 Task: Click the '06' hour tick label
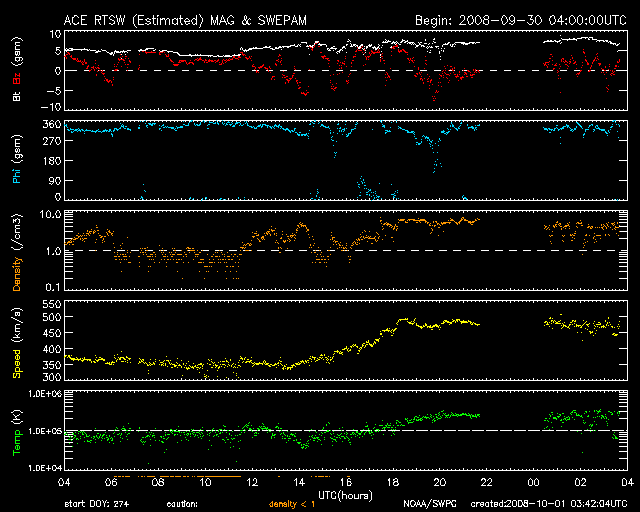pos(111,483)
